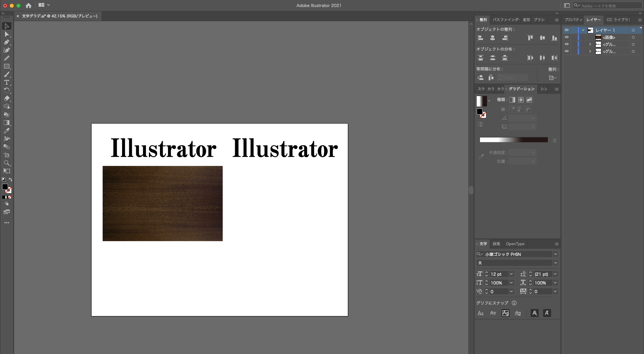
Task: Click vertical align top icon
Action: [x=530, y=38]
